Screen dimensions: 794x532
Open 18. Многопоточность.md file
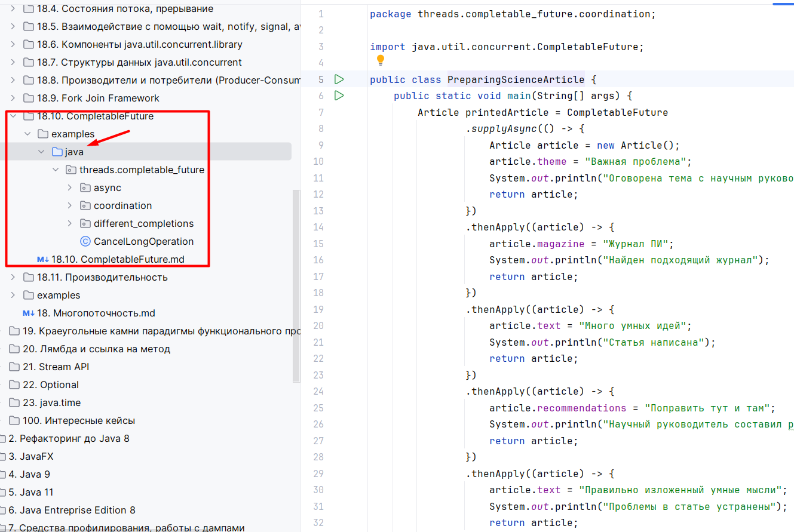tap(96, 313)
